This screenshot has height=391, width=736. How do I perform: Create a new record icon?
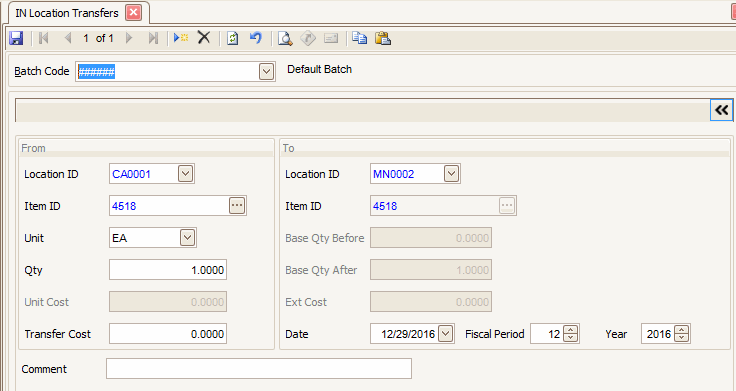click(181, 38)
